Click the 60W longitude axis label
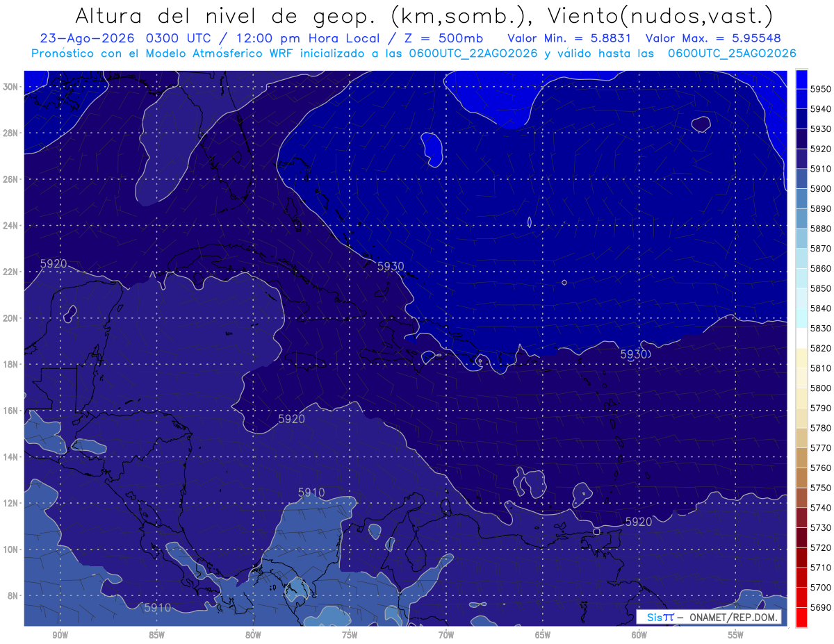 tap(639, 636)
